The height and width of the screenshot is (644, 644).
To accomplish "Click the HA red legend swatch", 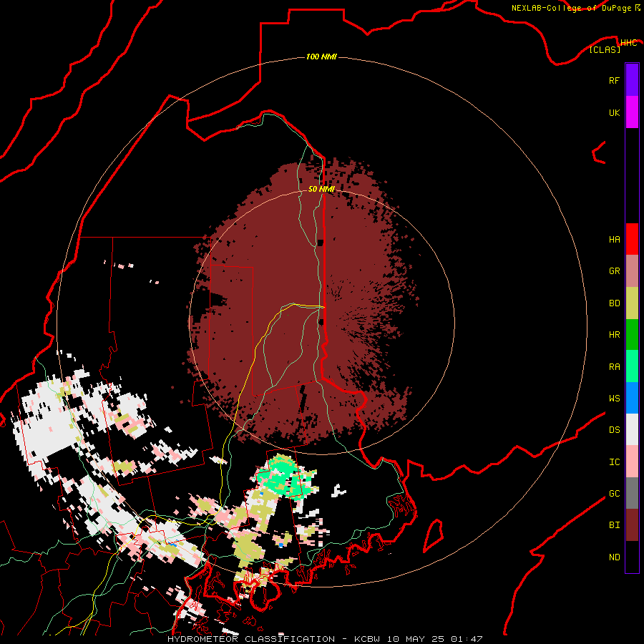I will tap(632, 239).
